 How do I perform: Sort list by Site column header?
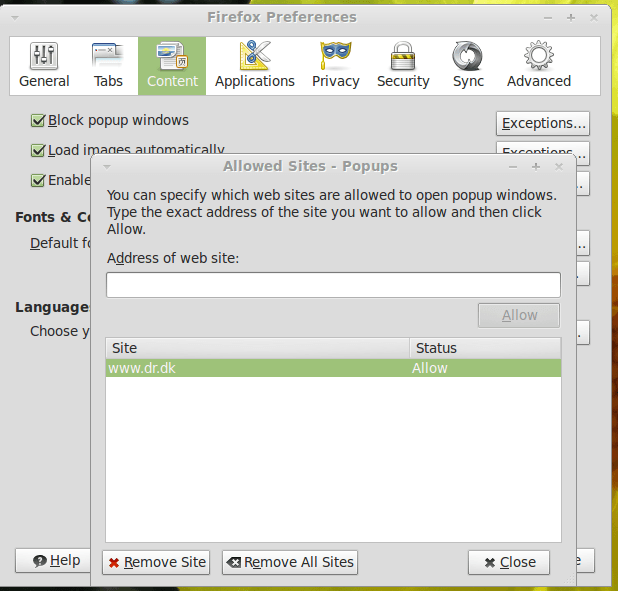258,348
